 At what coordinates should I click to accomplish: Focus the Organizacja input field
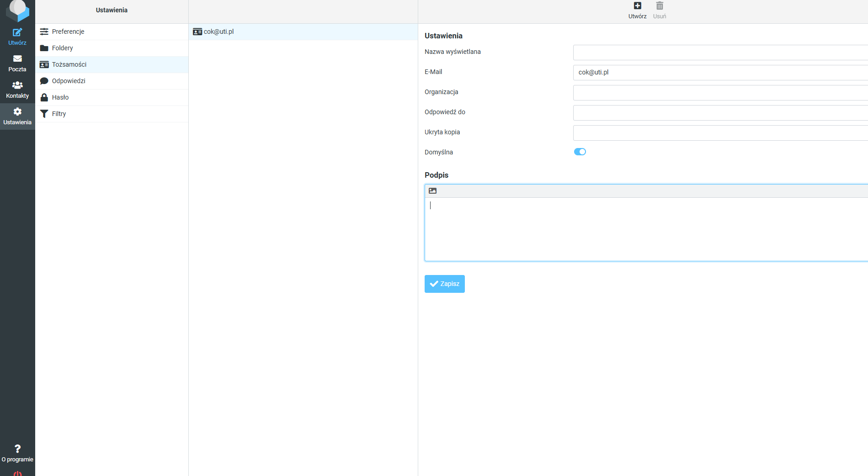click(x=720, y=93)
